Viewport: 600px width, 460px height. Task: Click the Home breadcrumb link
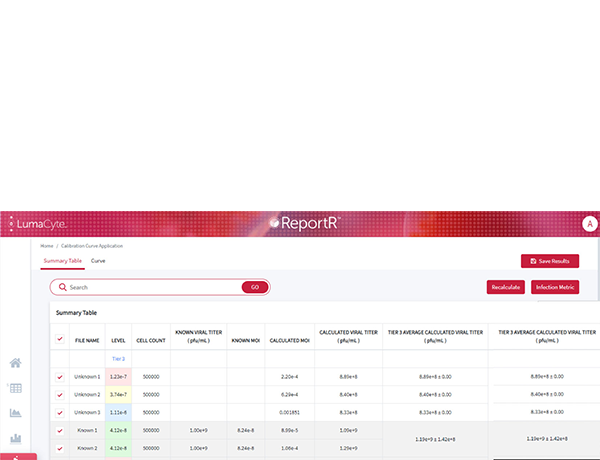pyautogui.click(x=46, y=245)
